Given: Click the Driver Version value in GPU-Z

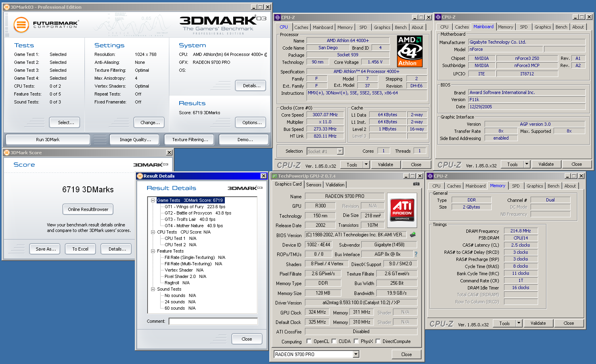Looking at the screenshot, I should click(x=361, y=303).
